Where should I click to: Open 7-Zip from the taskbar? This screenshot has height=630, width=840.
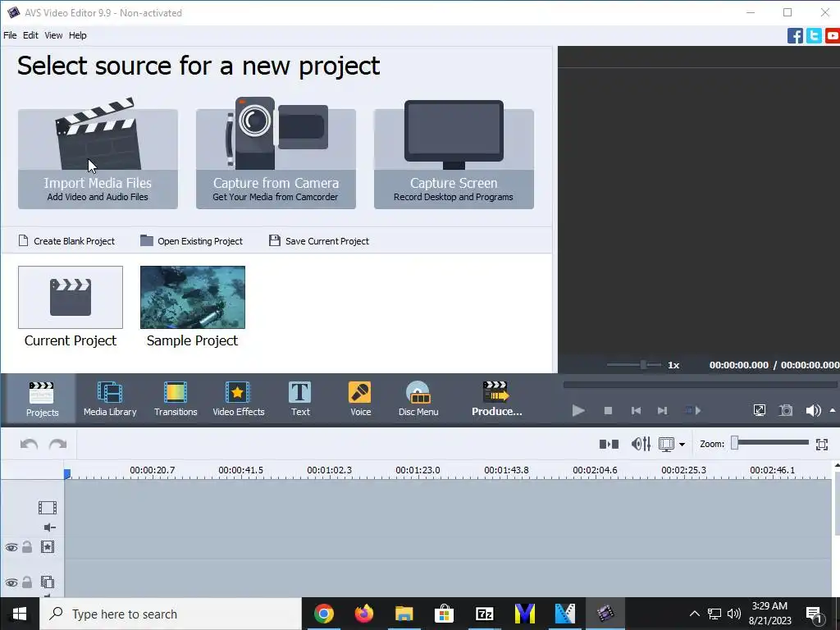pyautogui.click(x=484, y=614)
